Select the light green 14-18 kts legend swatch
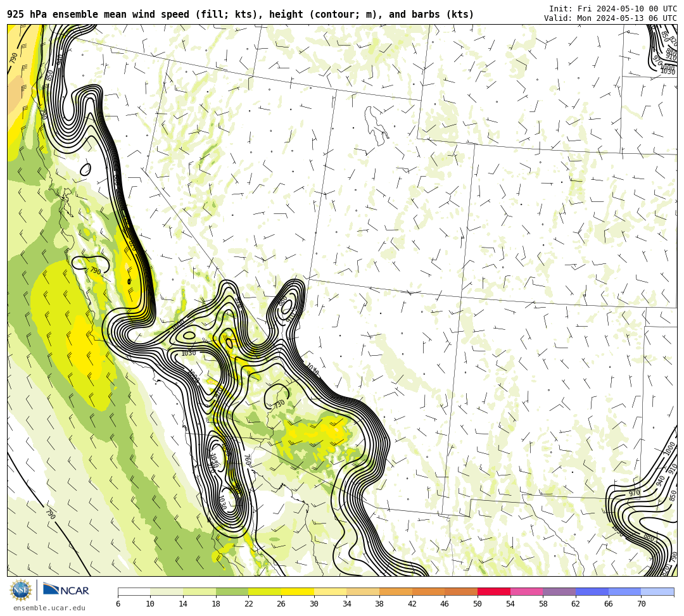684x616 pixels. click(x=199, y=591)
